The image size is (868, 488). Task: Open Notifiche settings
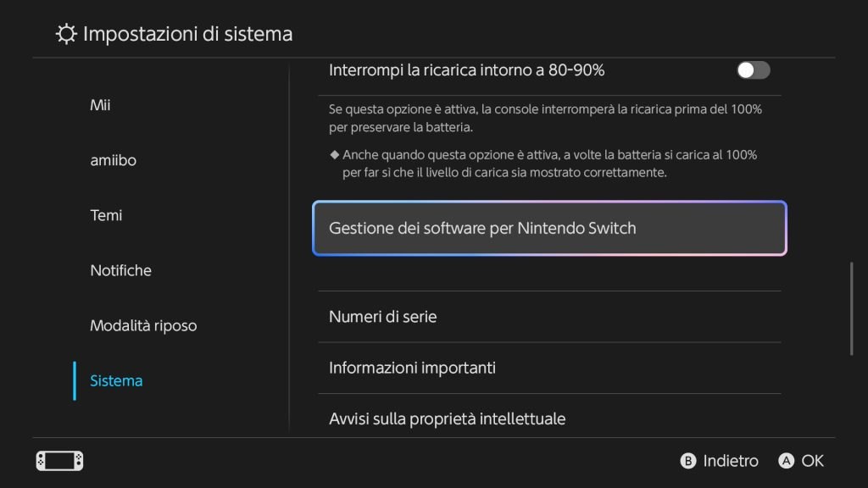120,269
